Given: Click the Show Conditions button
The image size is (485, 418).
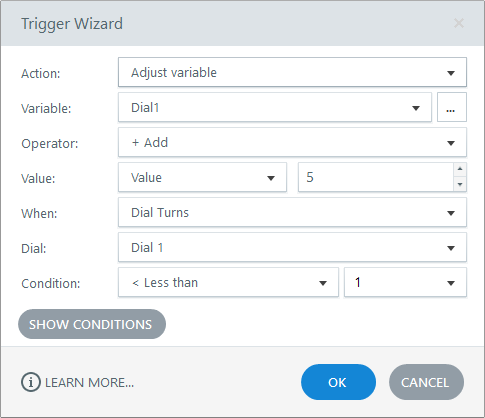Looking at the screenshot, I should pyautogui.click(x=92, y=324).
